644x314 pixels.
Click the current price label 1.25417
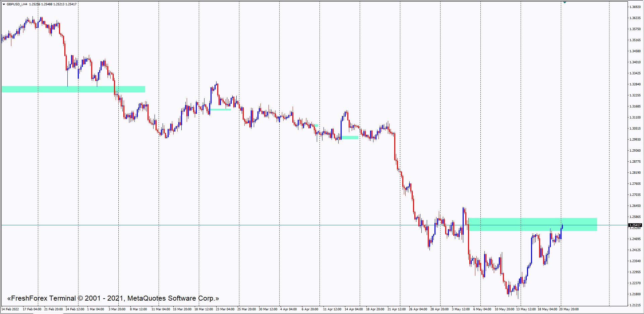tap(635, 225)
